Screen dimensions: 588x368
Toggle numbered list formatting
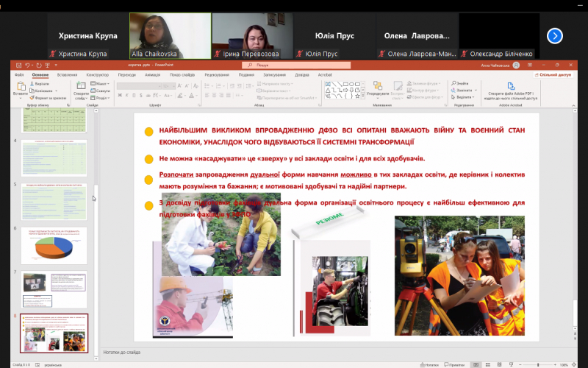point(218,86)
